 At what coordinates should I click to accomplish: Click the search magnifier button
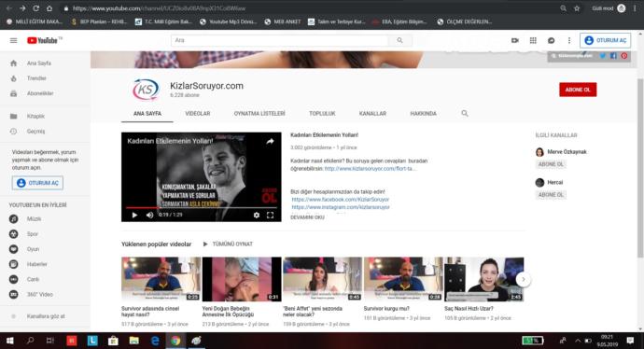coord(399,40)
